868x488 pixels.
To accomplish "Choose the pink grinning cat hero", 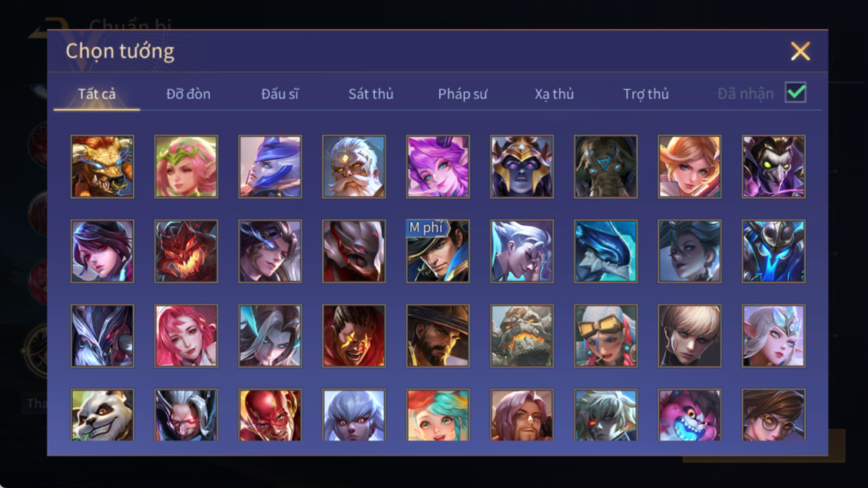I will 689,415.
